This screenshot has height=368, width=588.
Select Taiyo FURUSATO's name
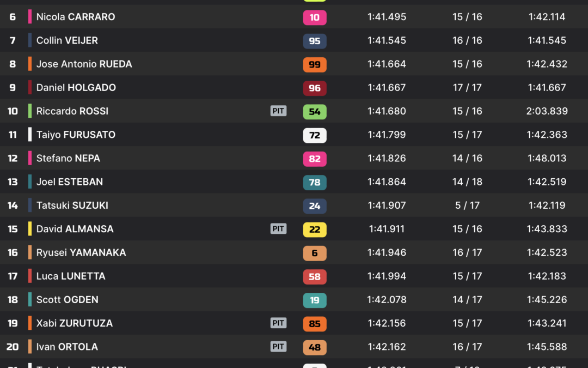tap(76, 135)
